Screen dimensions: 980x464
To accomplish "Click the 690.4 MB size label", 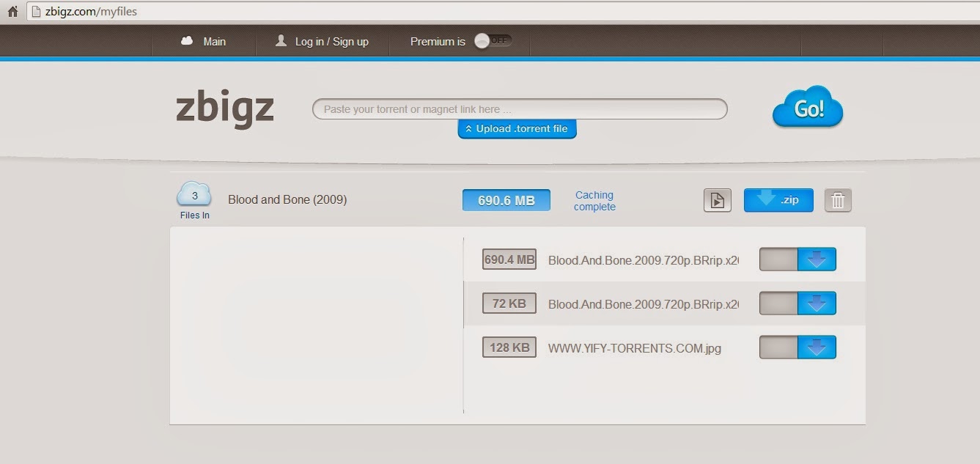I will click(509, 259).
